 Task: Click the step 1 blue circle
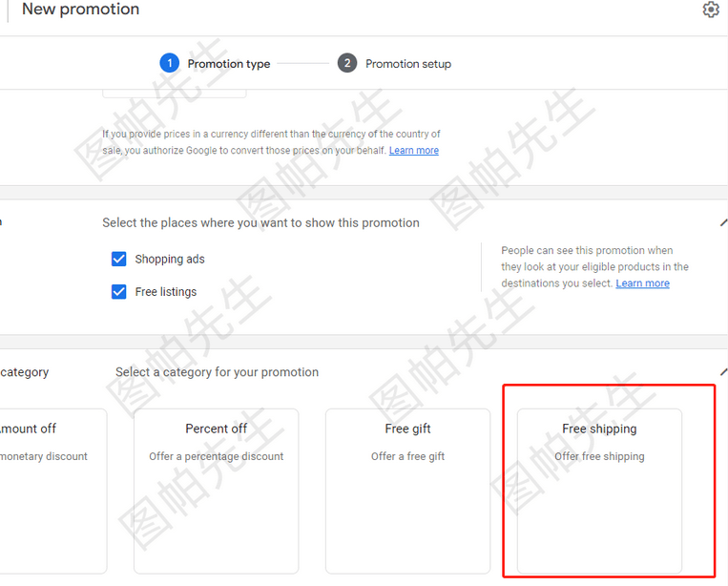coord(169,63)
